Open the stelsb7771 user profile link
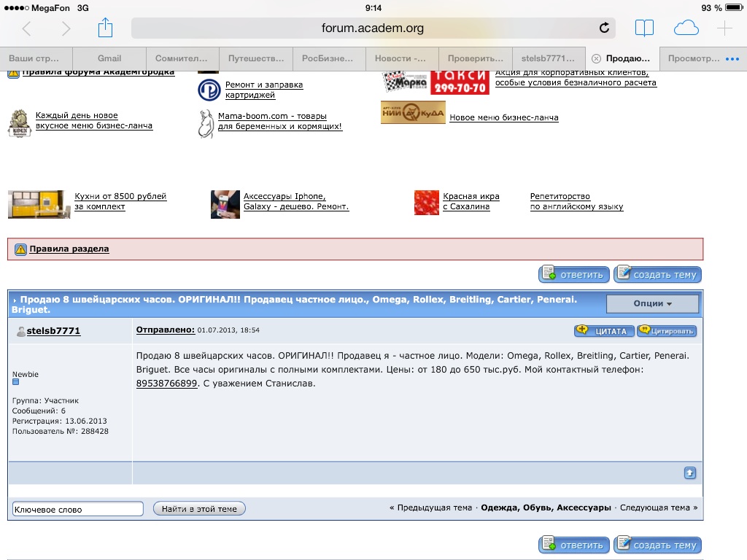 tap(53, 331)
